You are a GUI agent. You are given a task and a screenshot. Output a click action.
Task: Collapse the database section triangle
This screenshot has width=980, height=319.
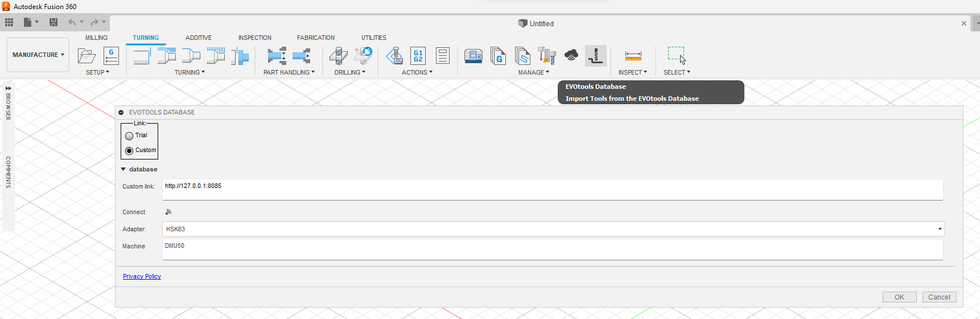pyautogui.click(x=123, y=169)
